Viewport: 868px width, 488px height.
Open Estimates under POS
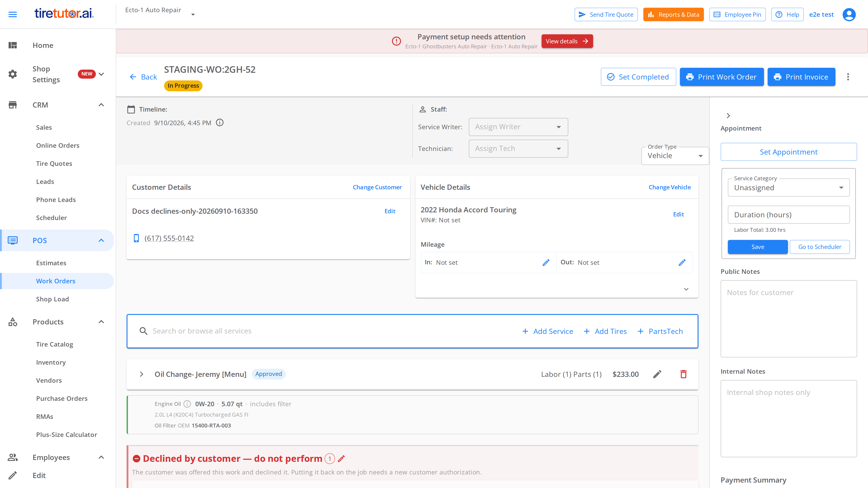51,263
